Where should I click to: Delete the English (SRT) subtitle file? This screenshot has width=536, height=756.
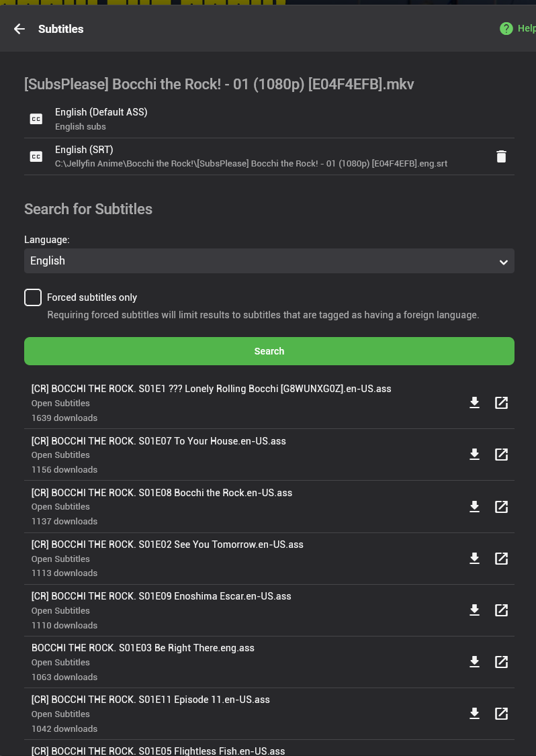(x=501, y=156)
